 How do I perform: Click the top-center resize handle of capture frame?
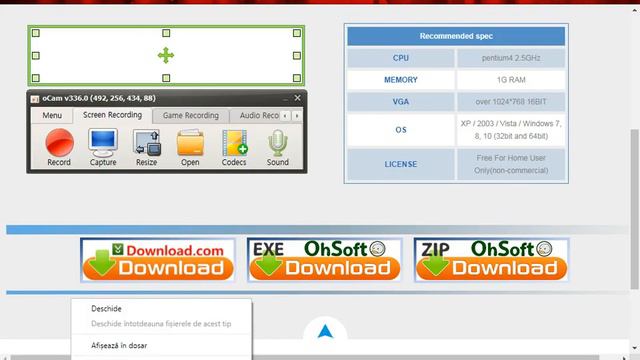tap(166, 33)
